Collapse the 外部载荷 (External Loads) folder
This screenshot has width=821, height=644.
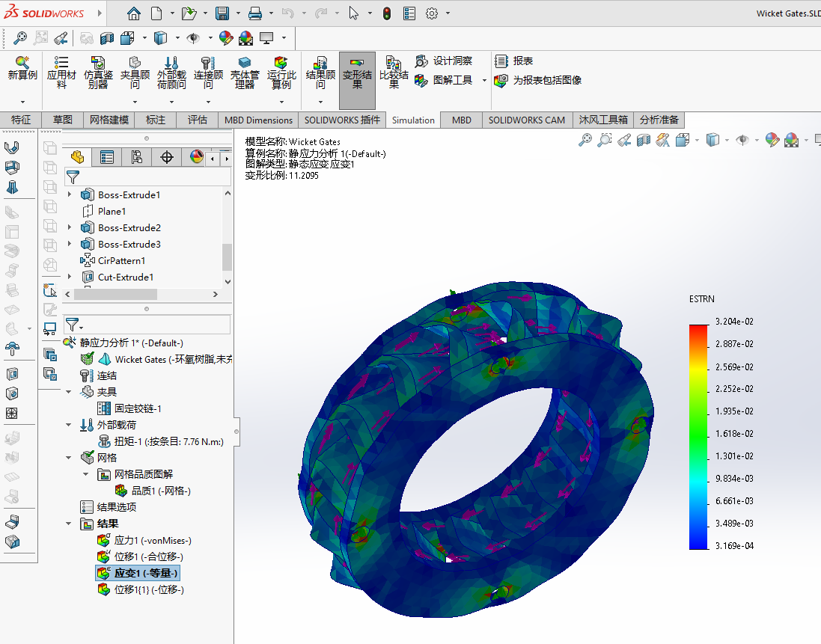point(69,425)
